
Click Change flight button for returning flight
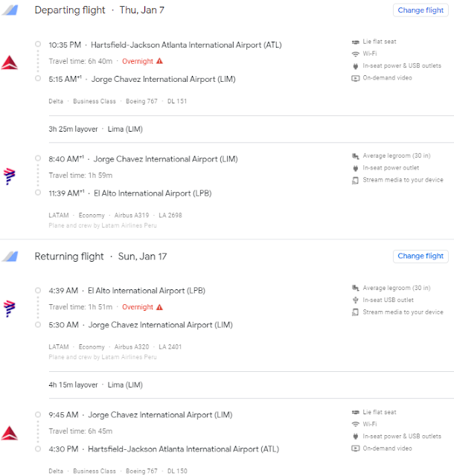point(421,256)
